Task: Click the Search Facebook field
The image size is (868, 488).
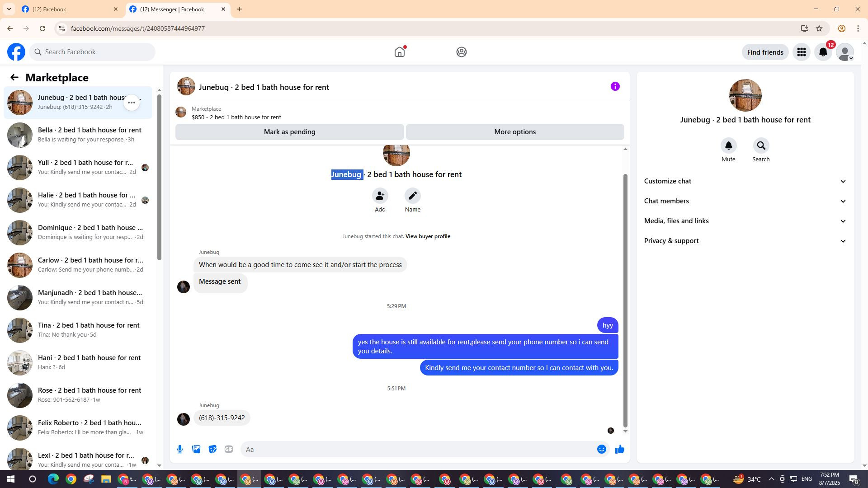Action: coord(93,52)
